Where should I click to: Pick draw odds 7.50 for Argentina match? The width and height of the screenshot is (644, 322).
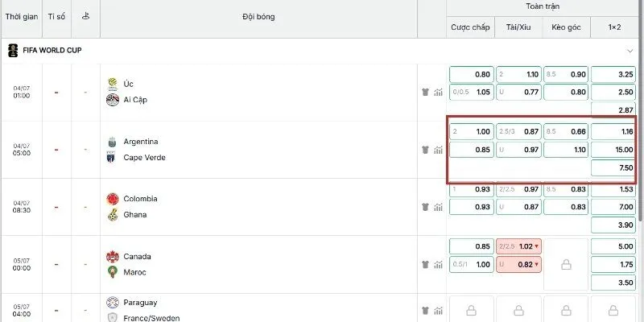pos(613,168)
